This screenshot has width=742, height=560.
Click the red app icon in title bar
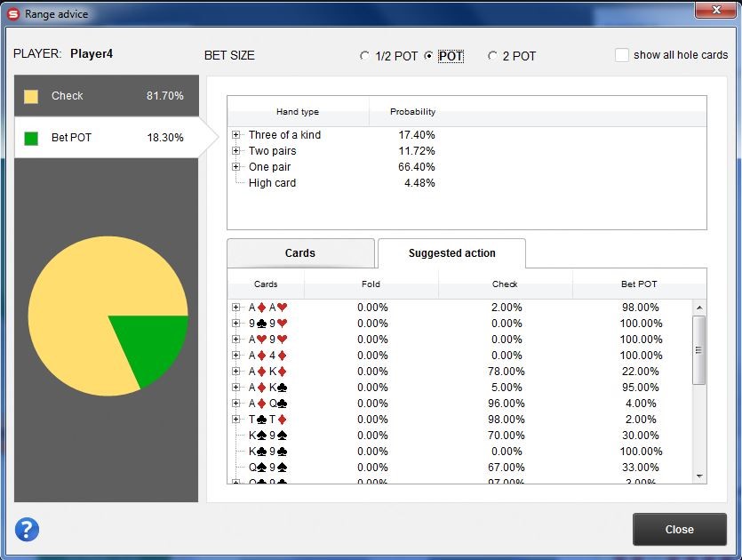[x=13, y=13]
